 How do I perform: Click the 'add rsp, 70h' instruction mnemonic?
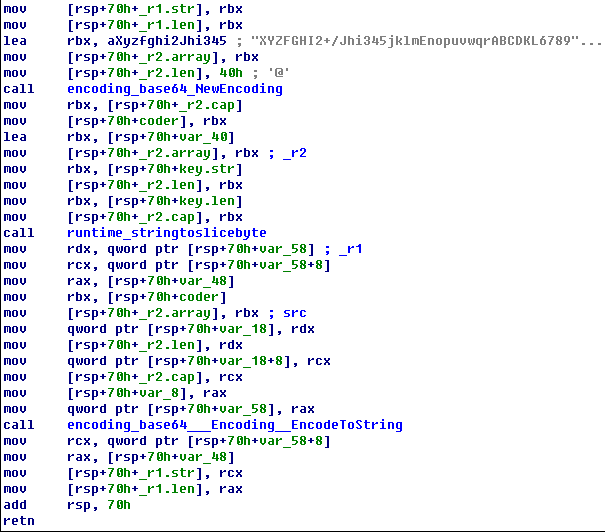15,505
